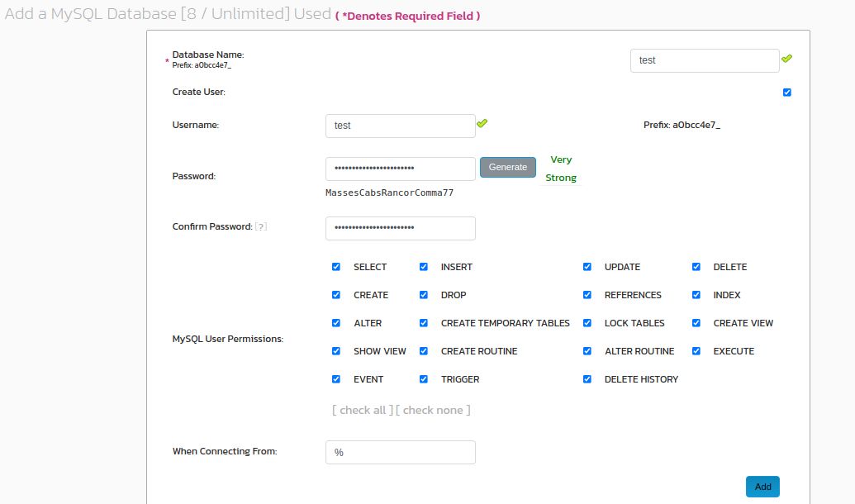
Task: Toggle the CREATE TEMPORARY TABLES permission
Action: click(424, 322)
